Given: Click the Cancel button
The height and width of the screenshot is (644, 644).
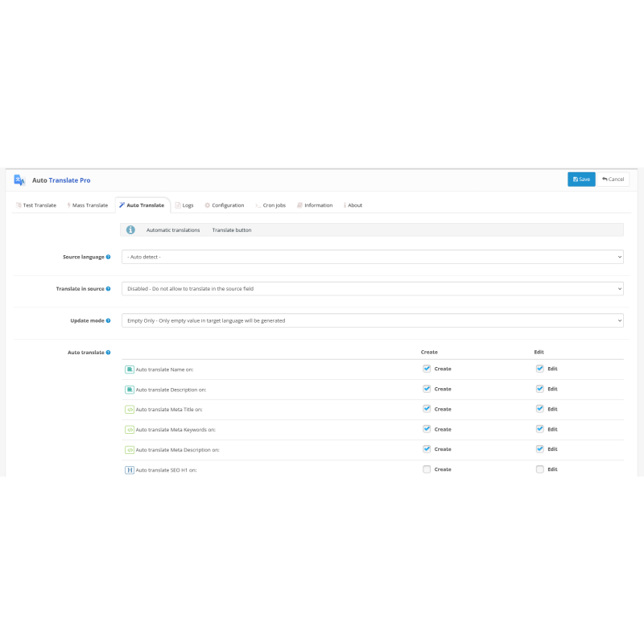Looking at the screenshot, I should tap(613, 179).
